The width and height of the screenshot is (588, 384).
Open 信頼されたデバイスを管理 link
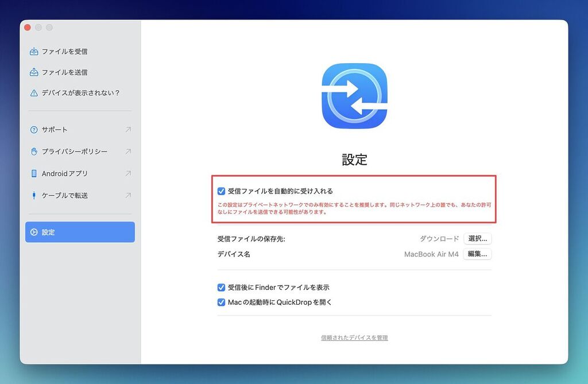[x=354, y=338]
